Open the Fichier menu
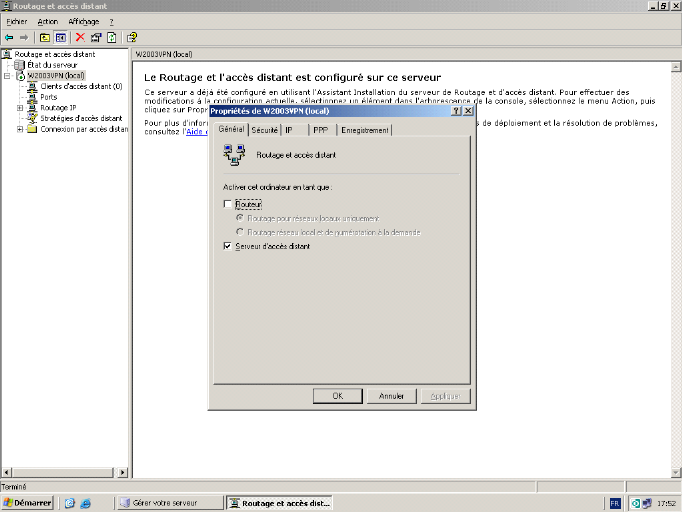The height and width of the screenshot is (512, 682). (x=17, y=21)
